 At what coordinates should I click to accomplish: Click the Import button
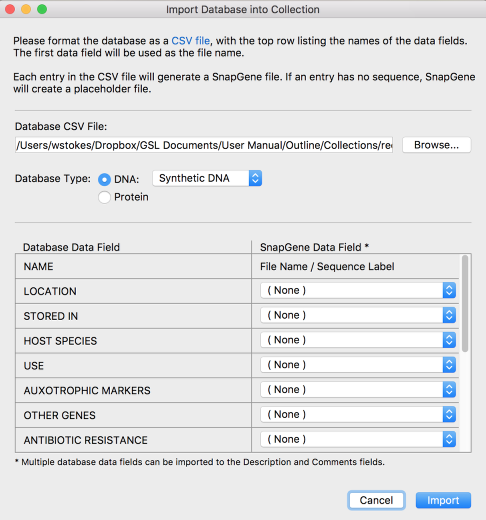tap(443, 500)
